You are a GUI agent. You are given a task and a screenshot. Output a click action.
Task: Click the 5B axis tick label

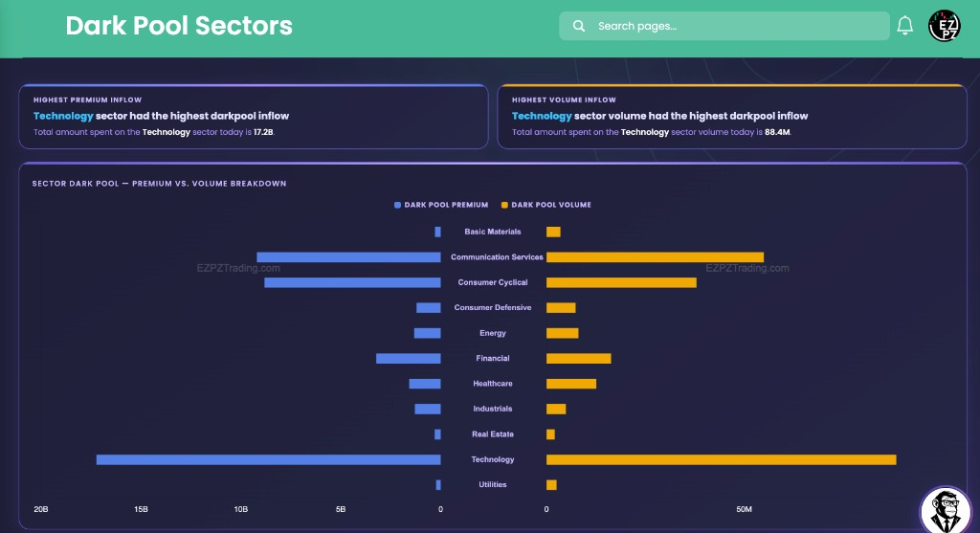(341, 509)
